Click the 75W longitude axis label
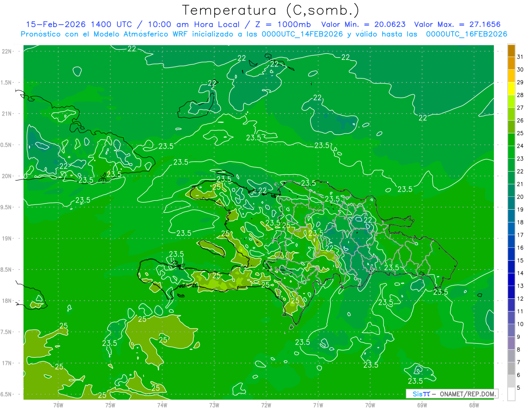 110,405
